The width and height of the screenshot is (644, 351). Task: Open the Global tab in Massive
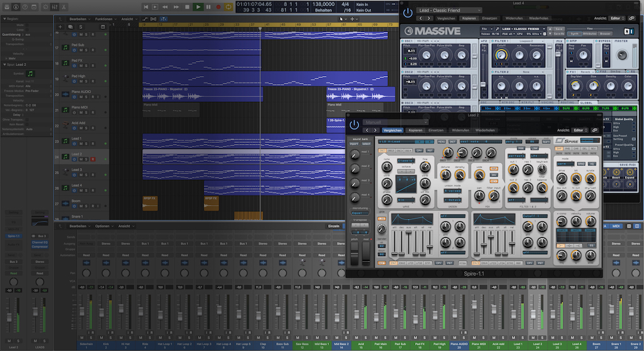click(x=586, y=103)
